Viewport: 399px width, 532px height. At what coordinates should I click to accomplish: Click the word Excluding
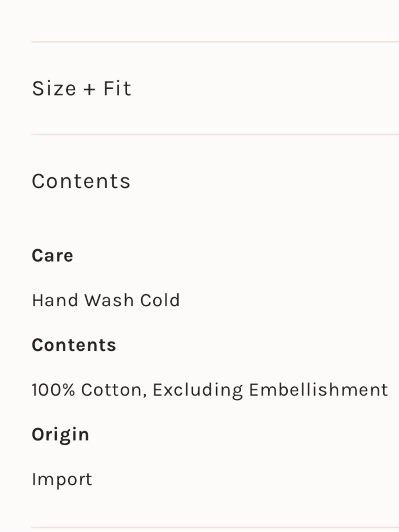coord(198,391)
